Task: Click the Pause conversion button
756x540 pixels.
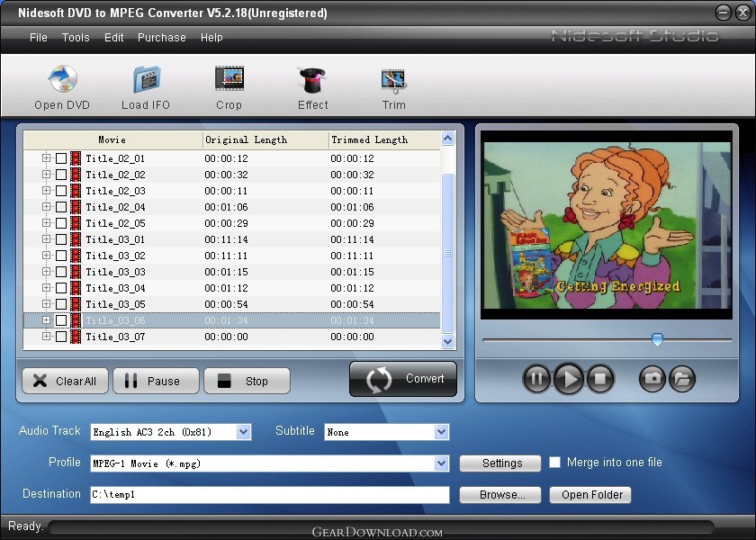Action: click(156, 381)
